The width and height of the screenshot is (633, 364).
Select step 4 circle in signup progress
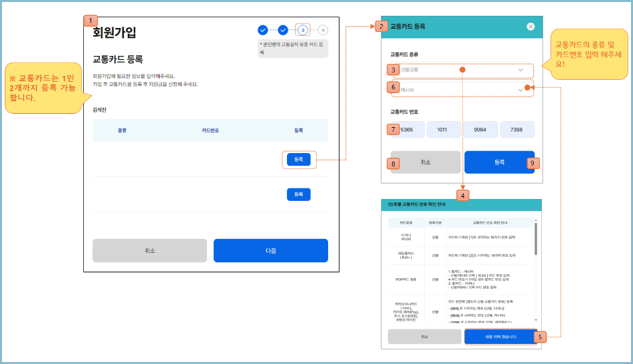coord(323,30)
